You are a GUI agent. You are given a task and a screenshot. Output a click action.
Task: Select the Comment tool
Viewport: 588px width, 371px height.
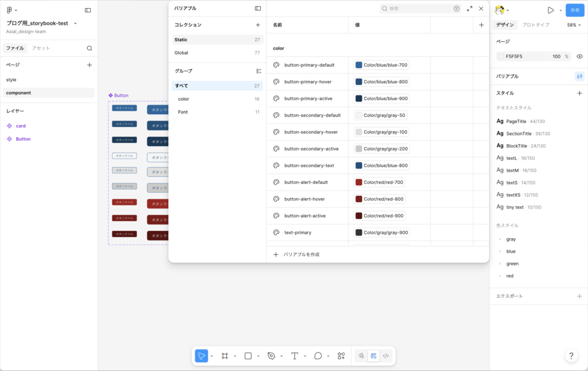click(x=318, y=355)
